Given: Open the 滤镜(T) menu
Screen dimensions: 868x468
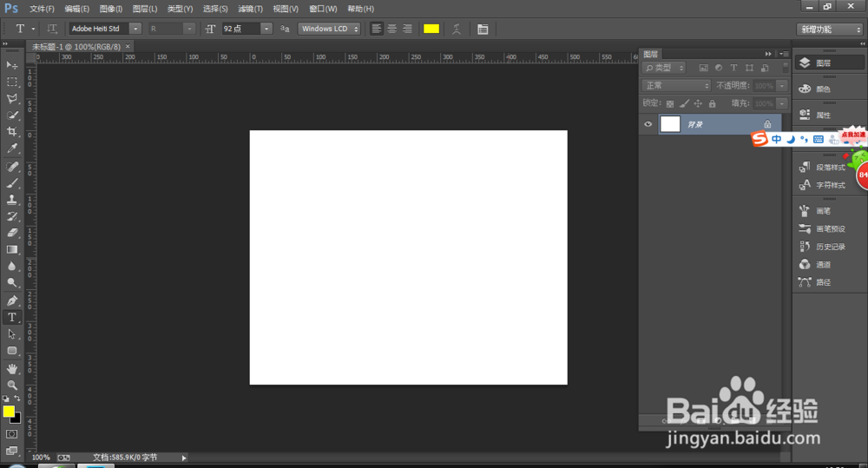Looking at the screenshot, I should click(x=250, y=9).
